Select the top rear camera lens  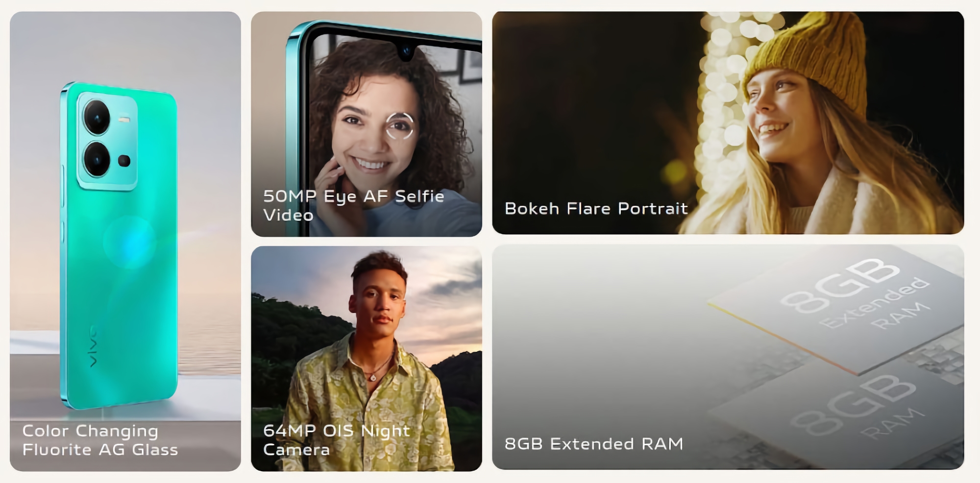[x=97, y=118]
